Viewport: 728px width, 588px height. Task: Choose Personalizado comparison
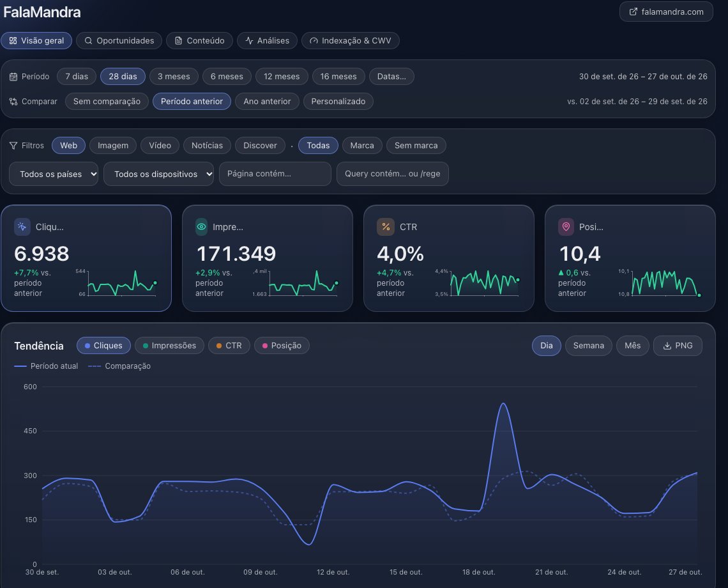pos(338,102)
